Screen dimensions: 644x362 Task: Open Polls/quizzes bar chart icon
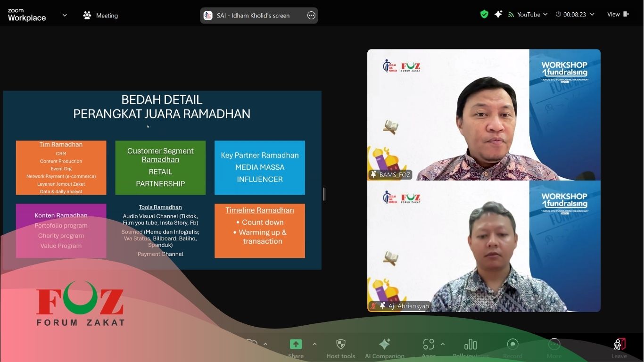471,344
